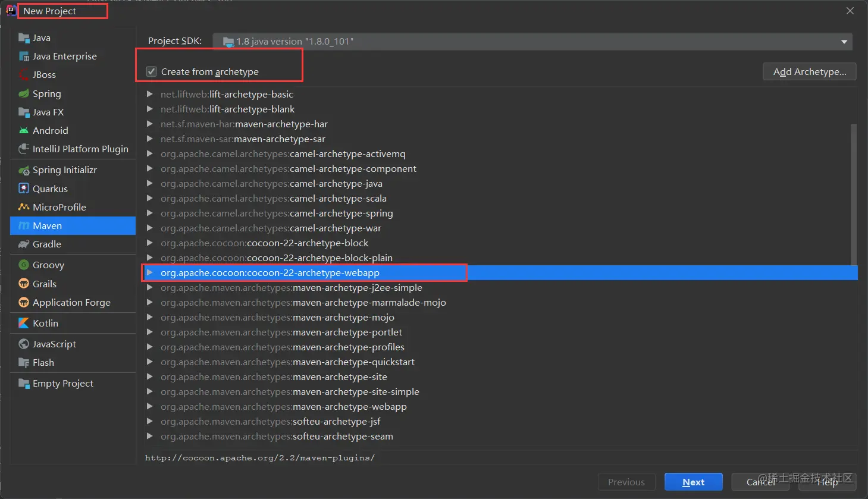Select Gradle project type label
The width and height of the screenshot is (868, 499).
click(47, 244)
